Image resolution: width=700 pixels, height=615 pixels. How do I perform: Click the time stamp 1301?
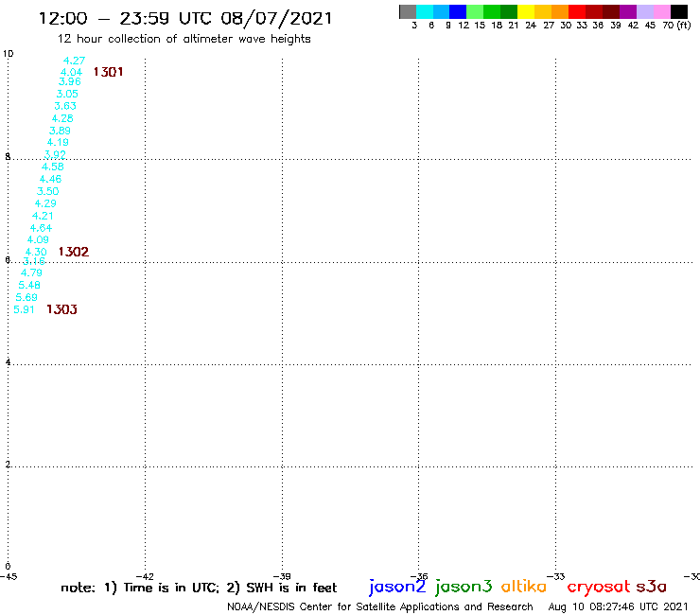click(108, 72)
